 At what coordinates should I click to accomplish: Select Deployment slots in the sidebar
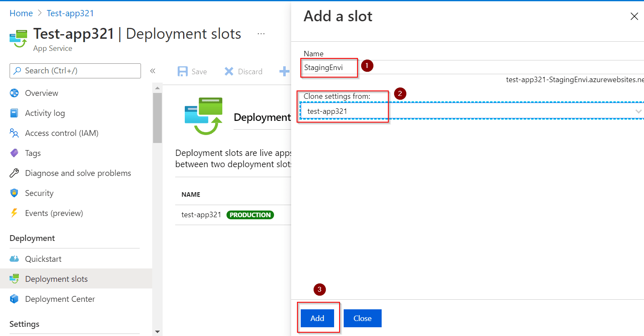(56, 279)
